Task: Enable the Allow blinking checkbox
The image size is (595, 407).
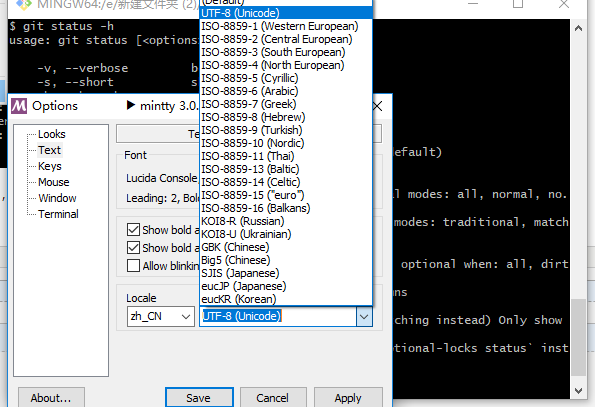Action: [x=133, y=266]
